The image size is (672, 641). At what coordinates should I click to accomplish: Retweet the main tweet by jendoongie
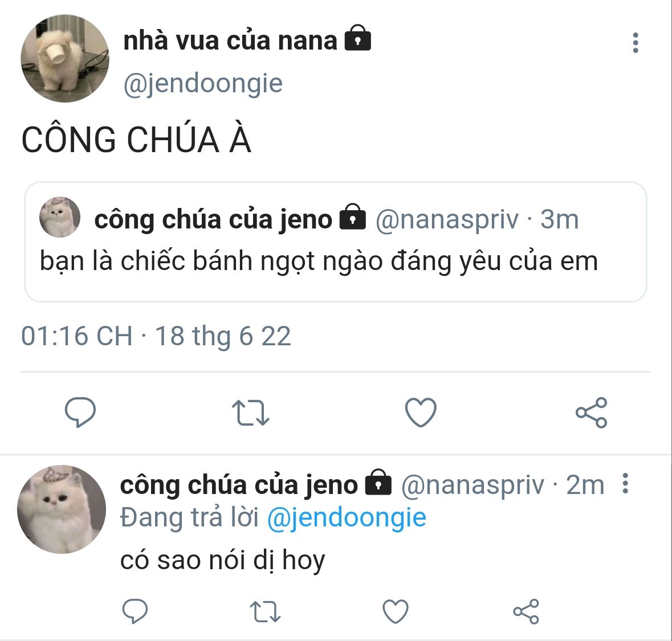pyautogui.click(x=250, y=413)
